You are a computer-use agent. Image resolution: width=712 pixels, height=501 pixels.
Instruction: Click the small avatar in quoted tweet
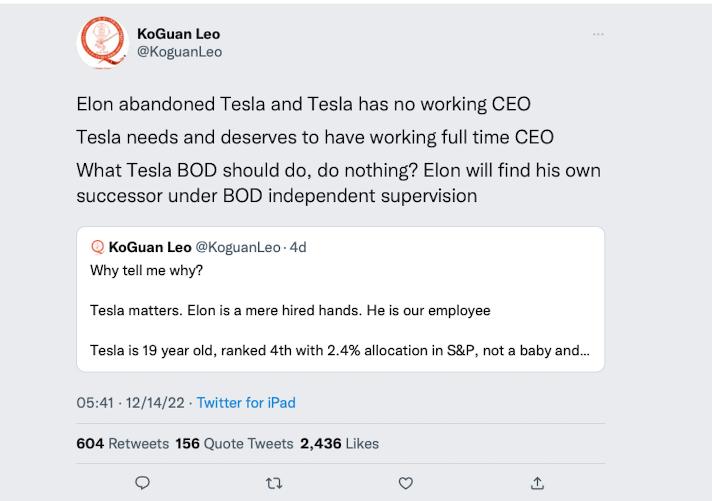coord(97,247)
